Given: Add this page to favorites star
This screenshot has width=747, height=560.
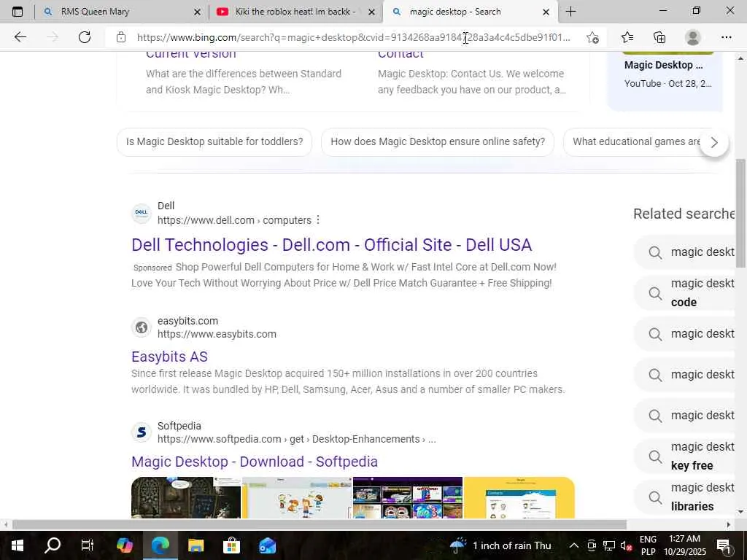Looking at the screenshot, I should [592, 37].
